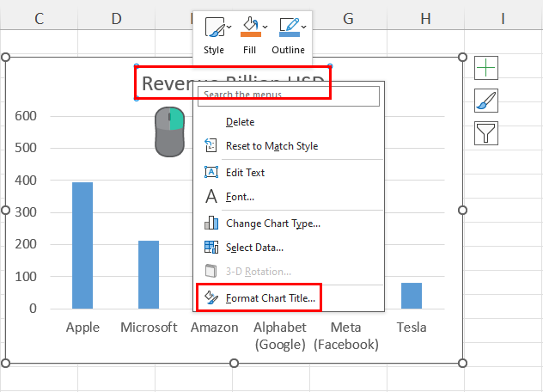Click the Apple axis label
The image size is (543, 392).
click(82, 328)
